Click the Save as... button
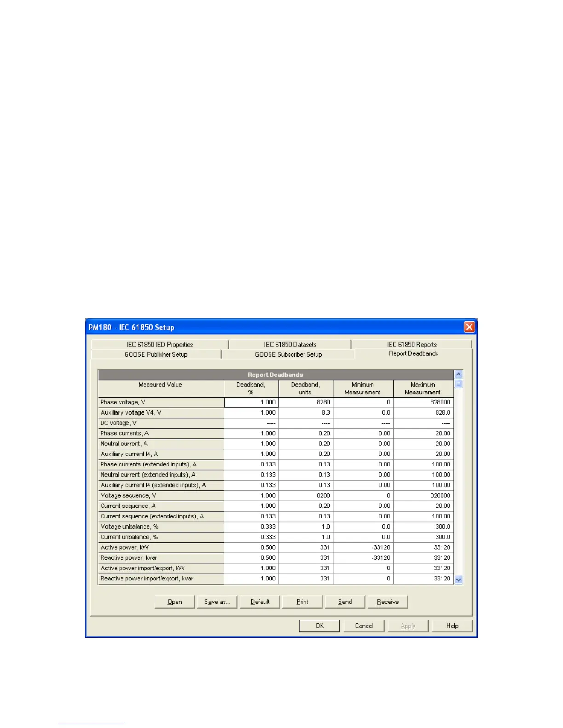Screen dimensions: 563x728 [x=217, y=602]
